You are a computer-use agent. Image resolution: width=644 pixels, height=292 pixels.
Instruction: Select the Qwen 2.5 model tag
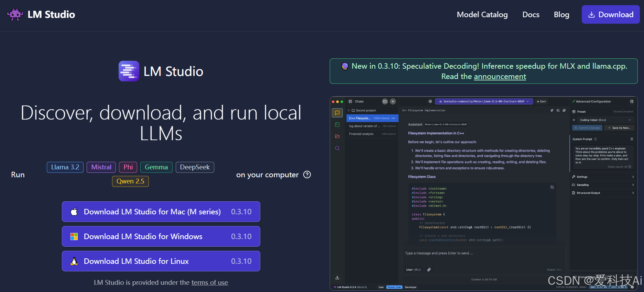130,181
